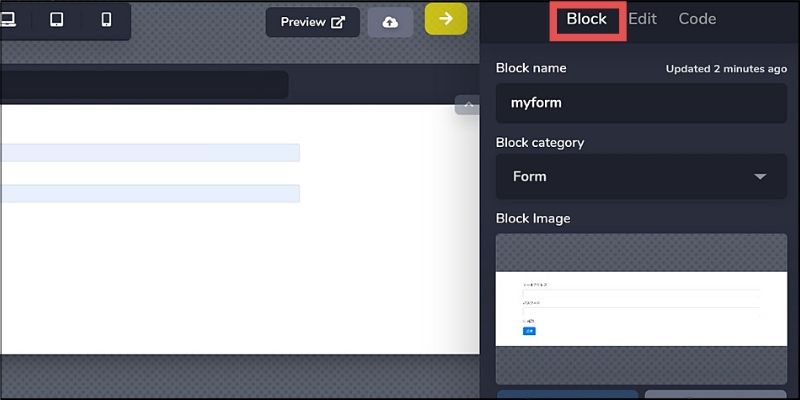Click the yellow arrow next button
This screenshot has width=800, height=400.
pos(446,19)
